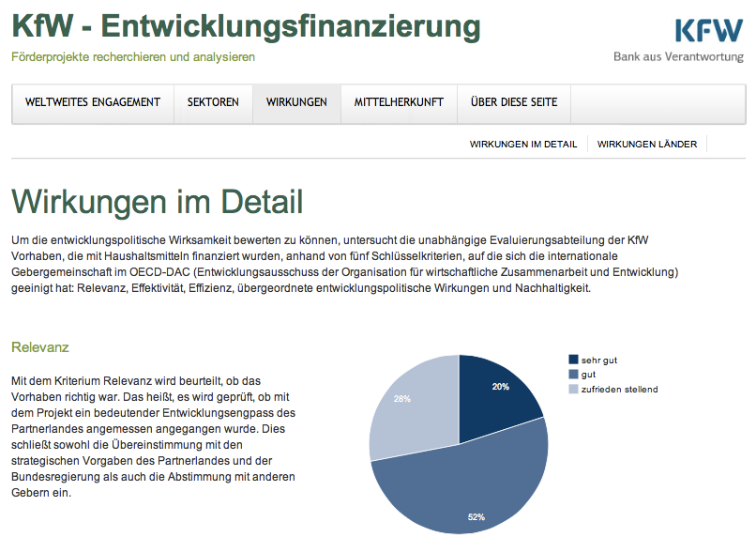Go to Wirkungen Länder sub-navigation link

point(647,145)
